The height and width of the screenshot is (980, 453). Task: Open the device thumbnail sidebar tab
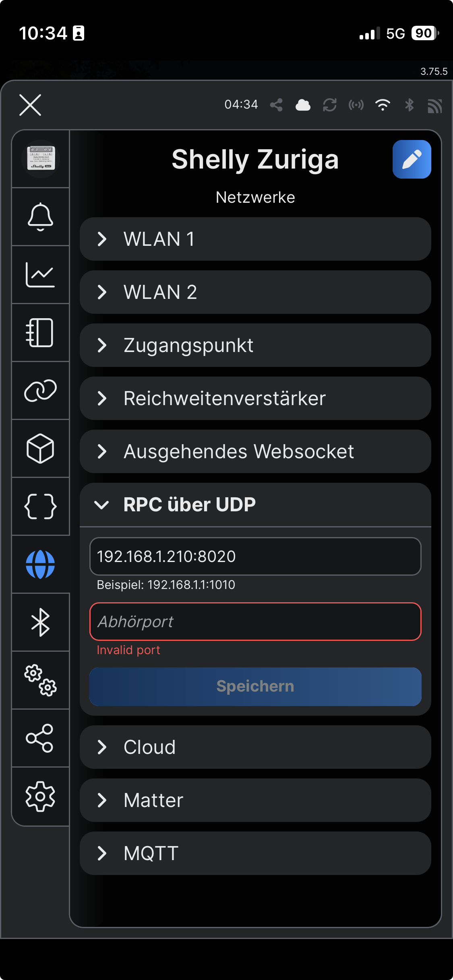click(x=40, y=159)
